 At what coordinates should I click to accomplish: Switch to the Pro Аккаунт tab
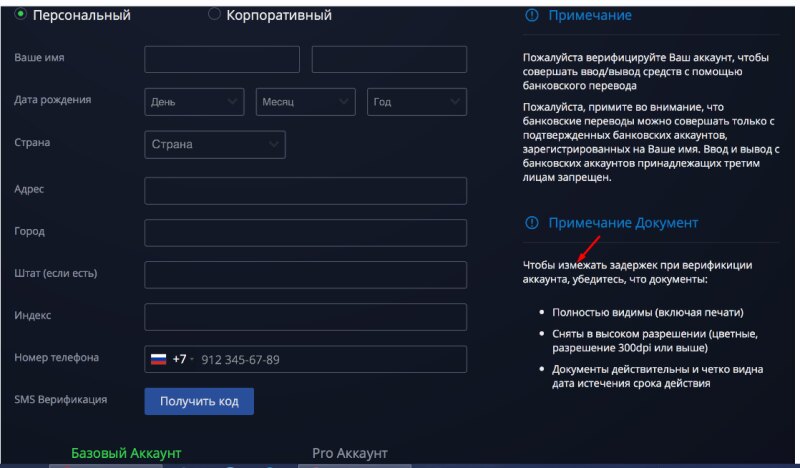(349, 453)
